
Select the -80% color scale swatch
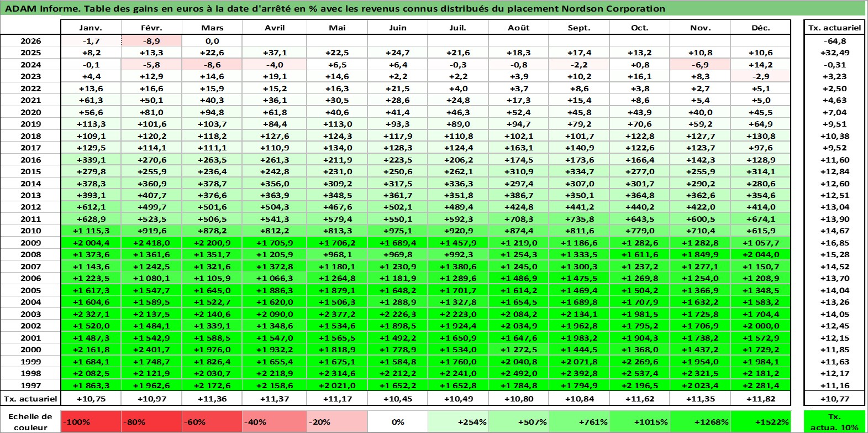click(151, 421)
